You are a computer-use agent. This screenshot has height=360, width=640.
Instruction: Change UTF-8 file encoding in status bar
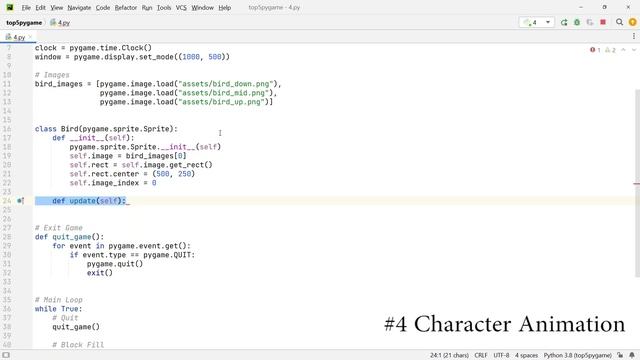[x=501, y=356]
